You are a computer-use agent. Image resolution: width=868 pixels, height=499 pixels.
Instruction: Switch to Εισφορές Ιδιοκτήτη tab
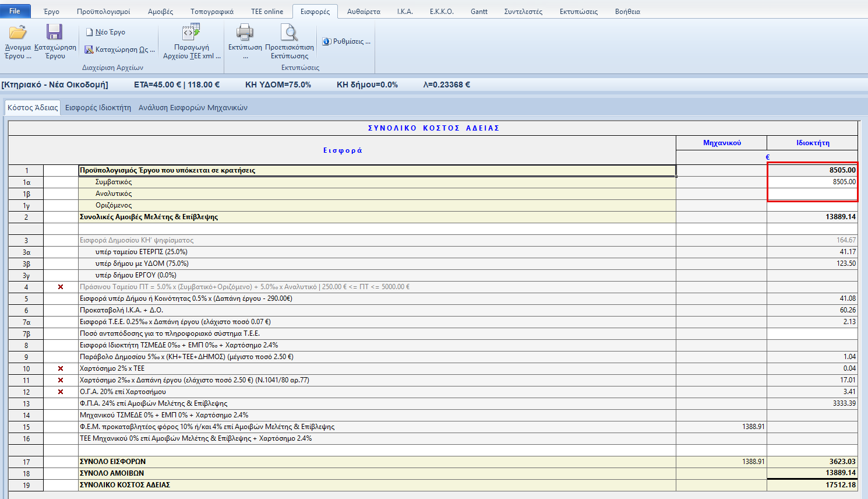click(x=98, y=108)
